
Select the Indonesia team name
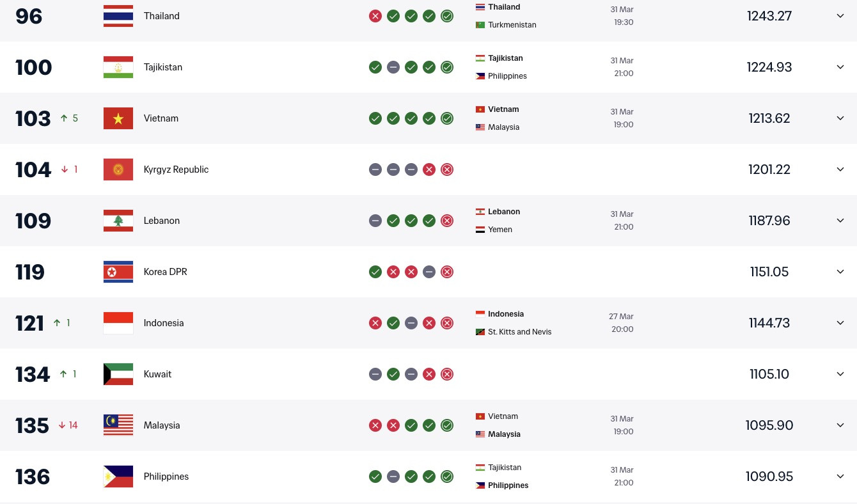pos(164,323)
